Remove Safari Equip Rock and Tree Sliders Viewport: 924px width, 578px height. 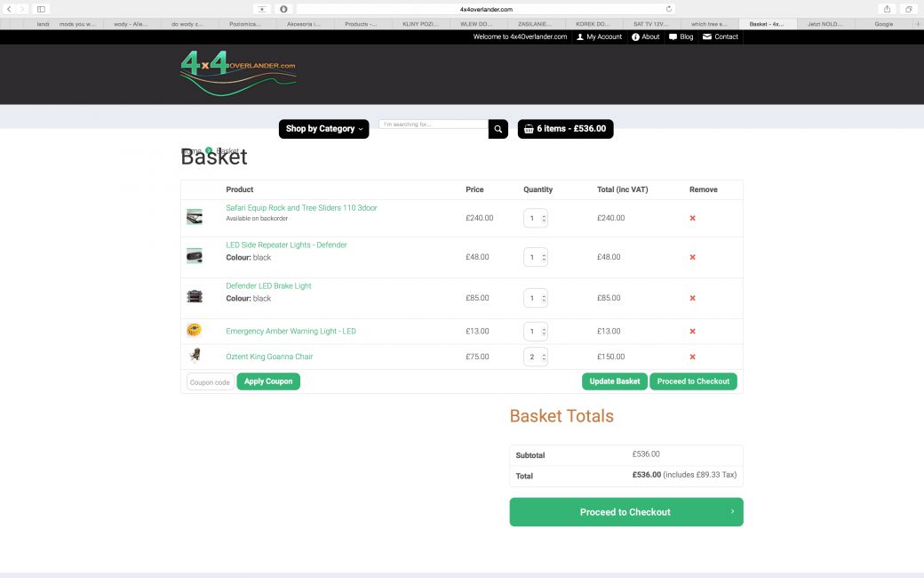point(692,218)
